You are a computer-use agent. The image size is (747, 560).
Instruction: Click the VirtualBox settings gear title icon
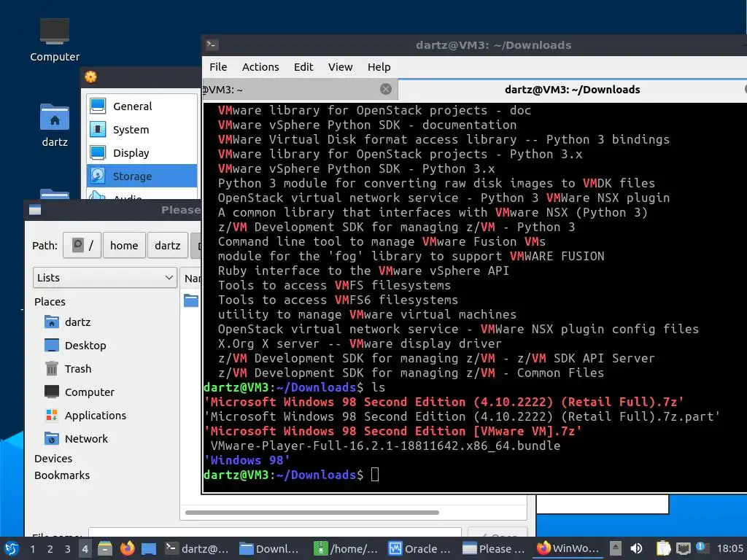click(90, 77)
